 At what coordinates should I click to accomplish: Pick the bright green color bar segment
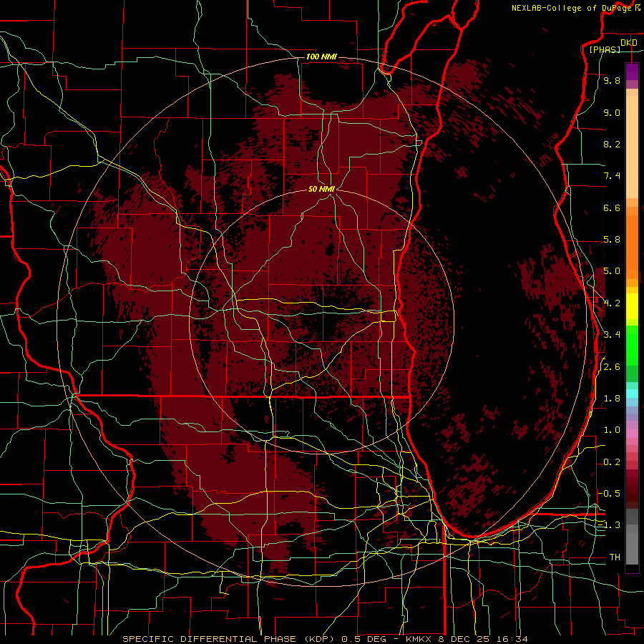[x=632, y=346]
